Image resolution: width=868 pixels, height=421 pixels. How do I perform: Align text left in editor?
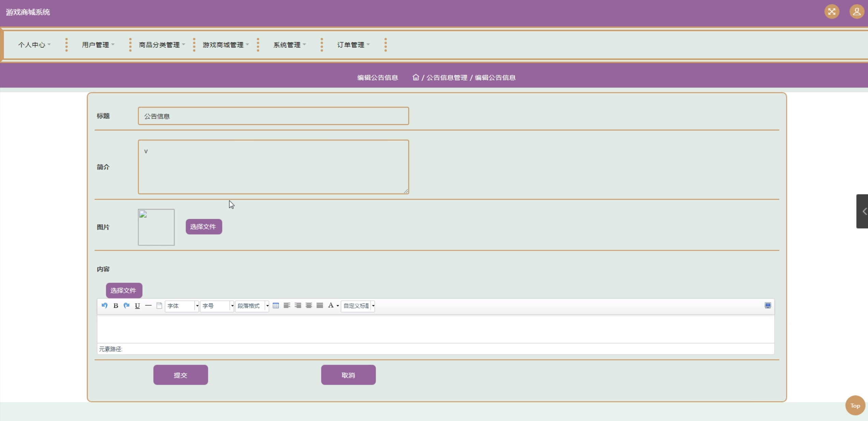(x=287, y=306)
